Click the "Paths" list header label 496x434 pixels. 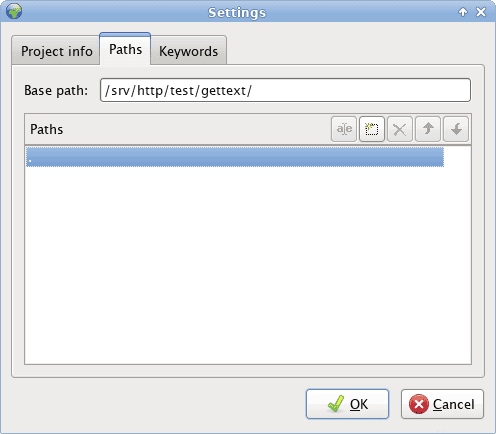(47, 129)
